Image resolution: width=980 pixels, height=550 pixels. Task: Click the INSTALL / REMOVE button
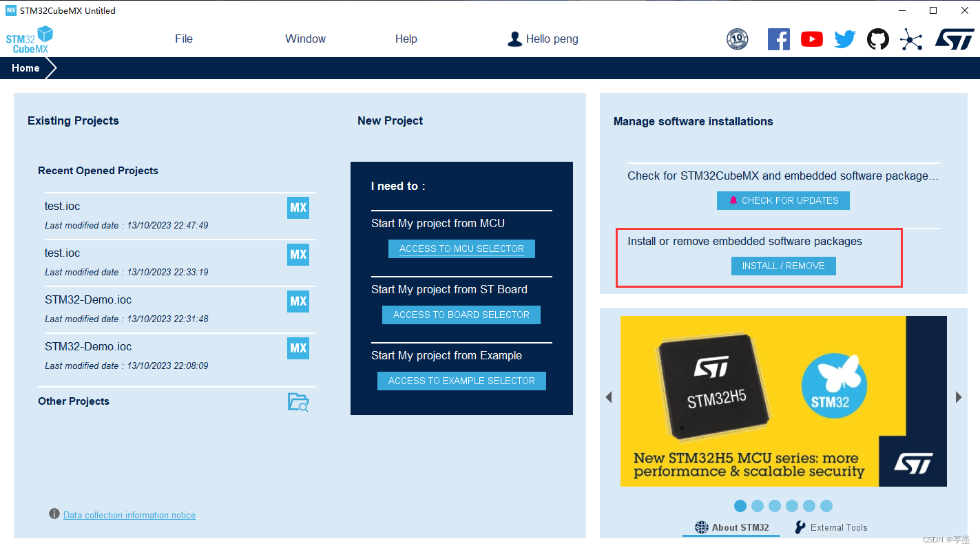coord(784,266)
